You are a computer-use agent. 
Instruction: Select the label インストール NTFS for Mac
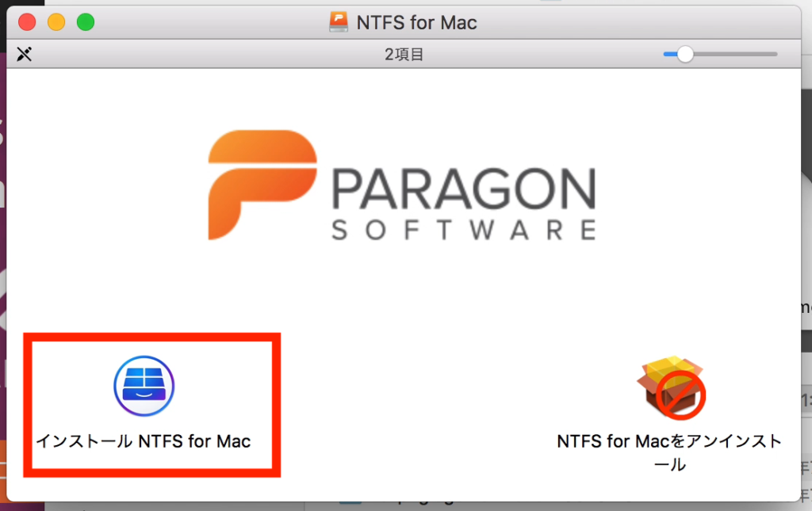[x=144, y=441]
